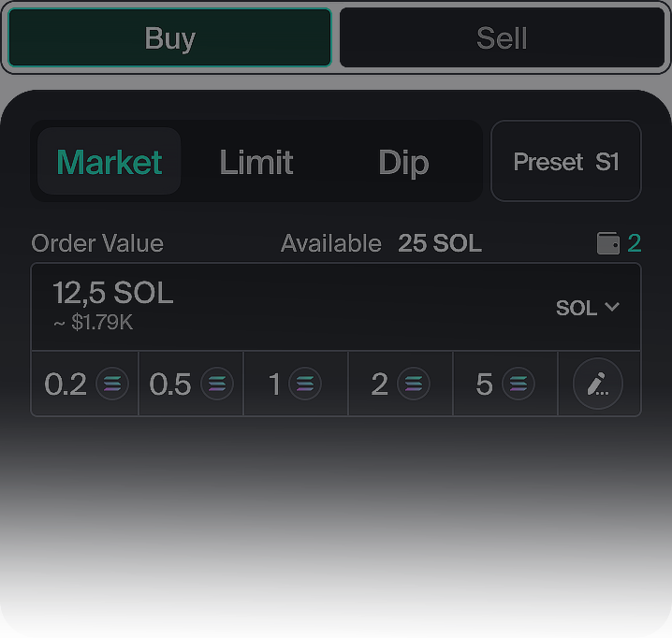Switch to the Buy tab
This screenshot has width=672, height=638.
169,38
